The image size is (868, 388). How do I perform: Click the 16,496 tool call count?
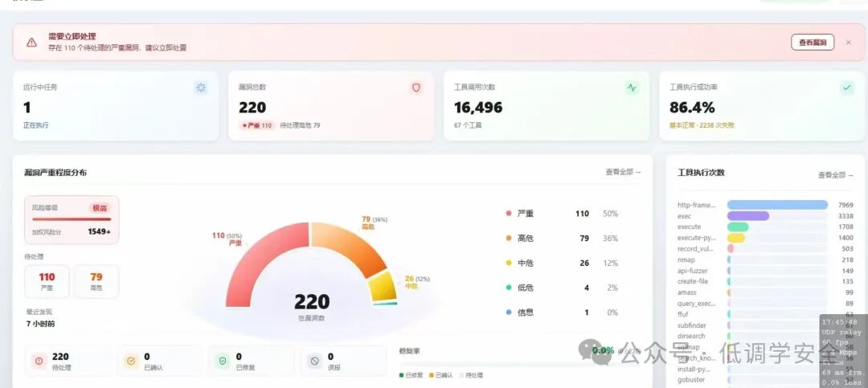478,108
